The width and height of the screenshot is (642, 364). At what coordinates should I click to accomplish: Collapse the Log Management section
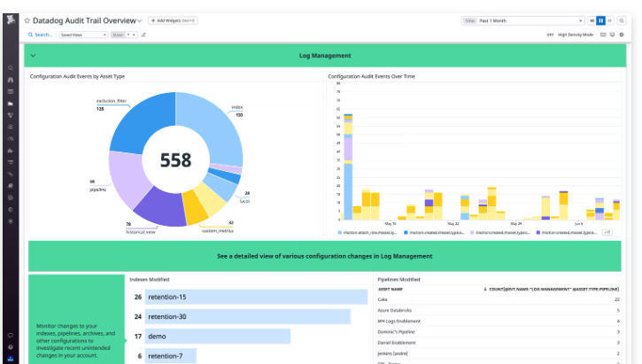pyautogui.click(x=33, y=56)
